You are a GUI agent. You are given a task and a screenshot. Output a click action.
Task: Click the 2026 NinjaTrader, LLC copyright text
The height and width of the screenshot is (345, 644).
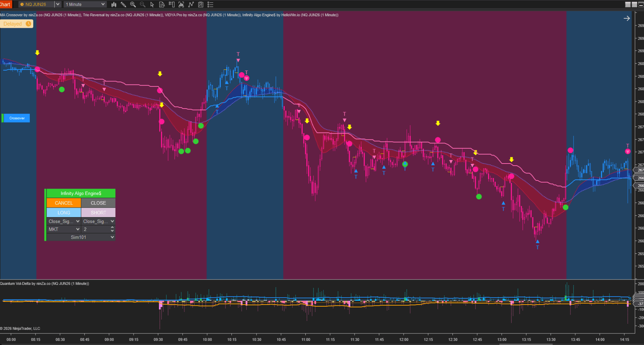click(x=20, y=328)
